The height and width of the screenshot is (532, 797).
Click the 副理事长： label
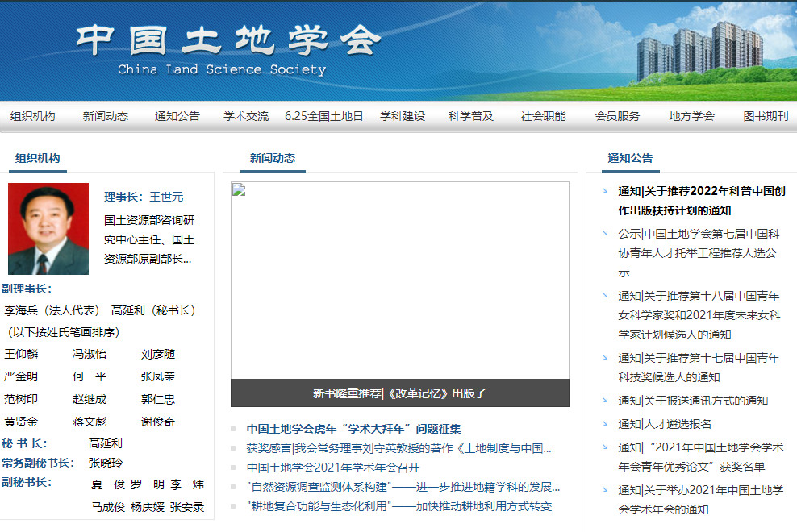(x=27, y=289)
